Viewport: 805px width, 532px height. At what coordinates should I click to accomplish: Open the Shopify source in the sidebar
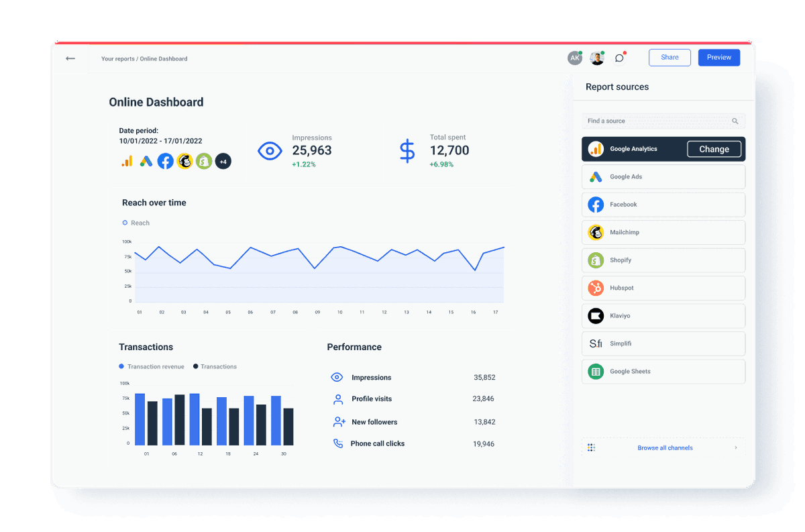click(596, 260)
